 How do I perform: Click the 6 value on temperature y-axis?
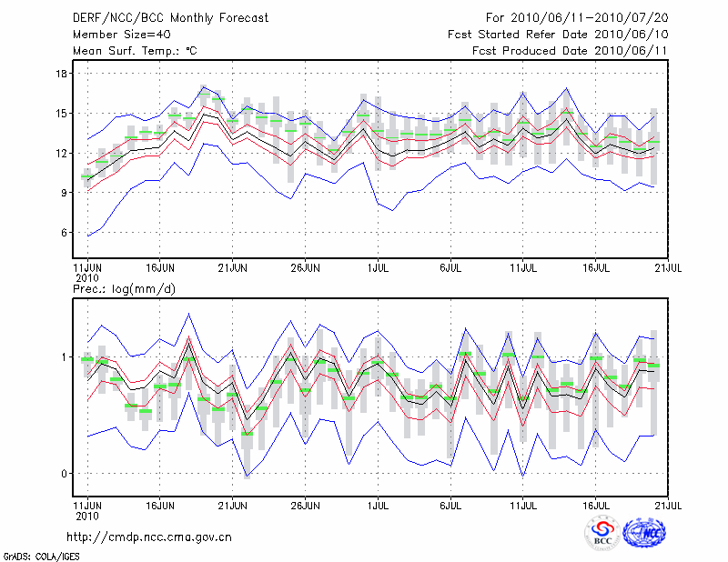(66, 233)
